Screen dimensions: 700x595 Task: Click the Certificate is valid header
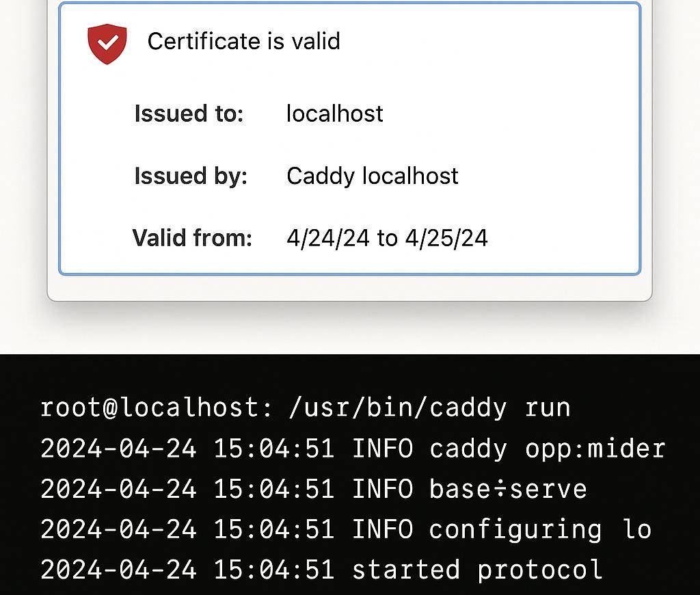pyautogui.click(x=243, y=41)
